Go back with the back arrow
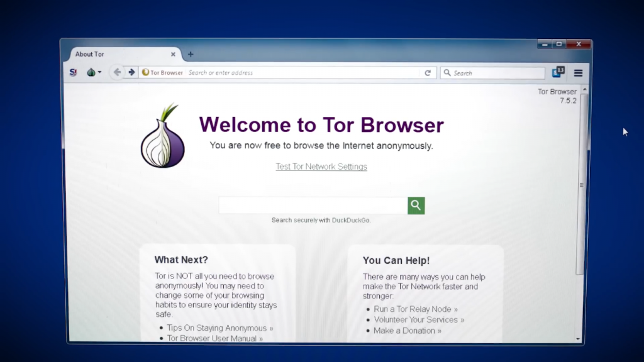The height and width of the screenshot is (362, 644). [x=117, y=72]
